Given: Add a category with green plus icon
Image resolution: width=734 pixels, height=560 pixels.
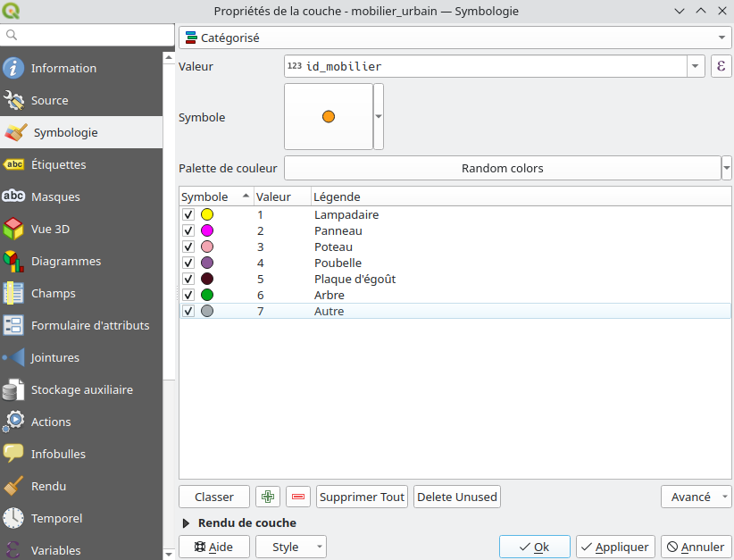Looking at the screenshot, I should [268, 497].
